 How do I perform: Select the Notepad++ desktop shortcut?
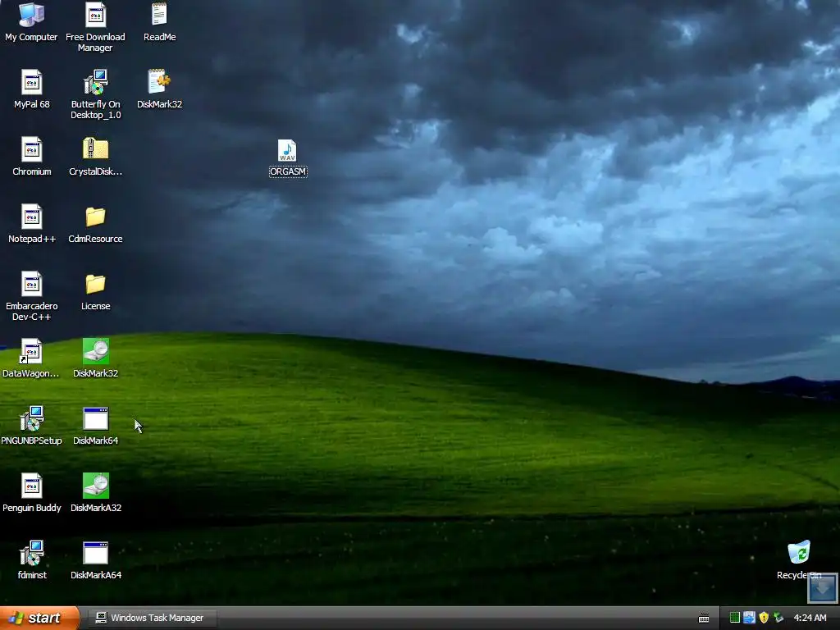32,224
